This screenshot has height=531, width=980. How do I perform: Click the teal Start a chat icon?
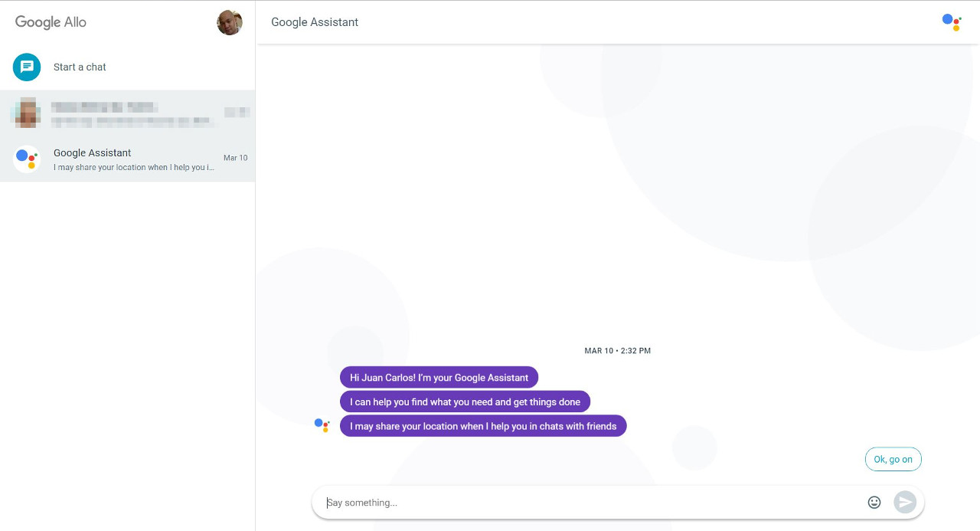pos(27,67)
